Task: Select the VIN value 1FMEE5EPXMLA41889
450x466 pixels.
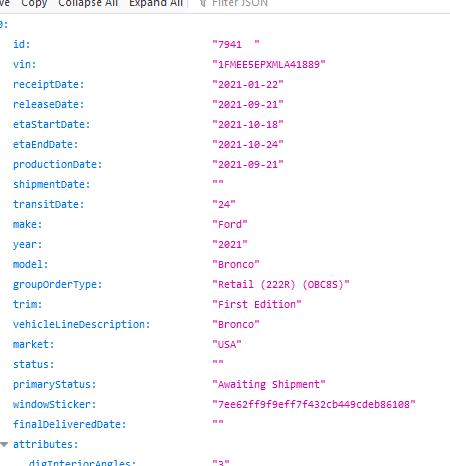Action: 269,64
